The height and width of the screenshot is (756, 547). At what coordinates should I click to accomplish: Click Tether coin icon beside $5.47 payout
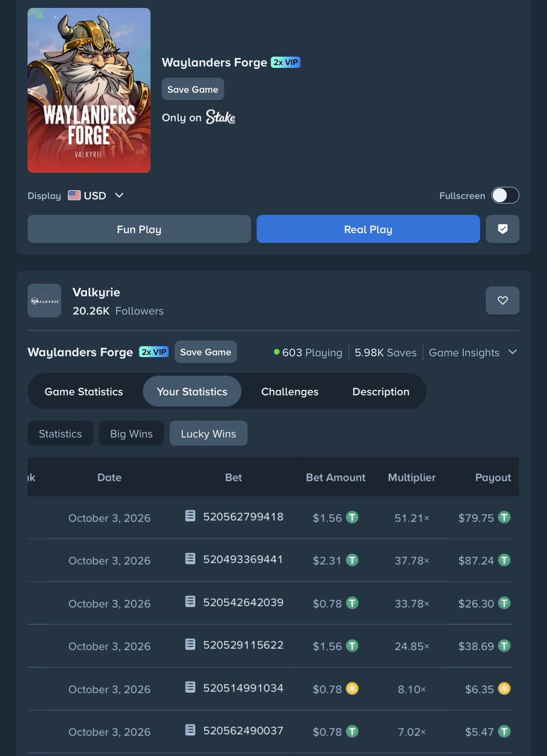pos(504,731)
